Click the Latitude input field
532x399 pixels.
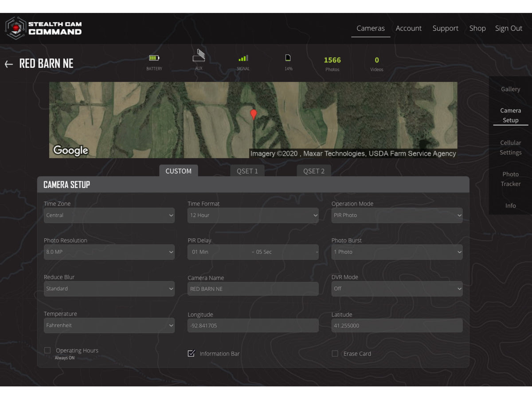[x=397, y=325]
